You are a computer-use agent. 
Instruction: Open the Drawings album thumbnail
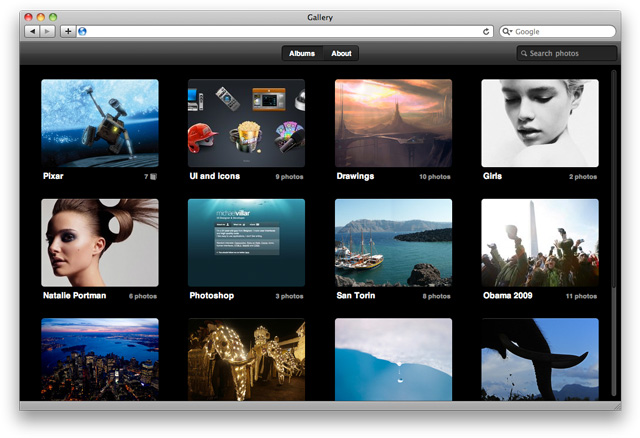pos(393,123)
